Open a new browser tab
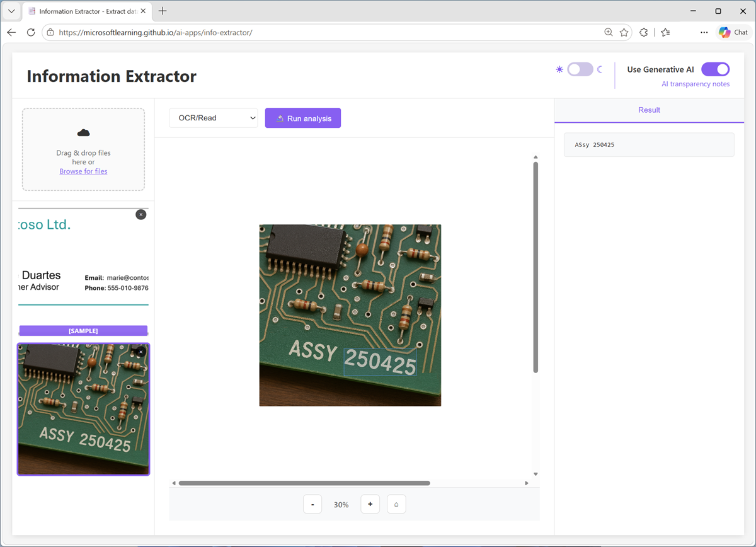This screenshot has width=756, height=547. (163, 11)
